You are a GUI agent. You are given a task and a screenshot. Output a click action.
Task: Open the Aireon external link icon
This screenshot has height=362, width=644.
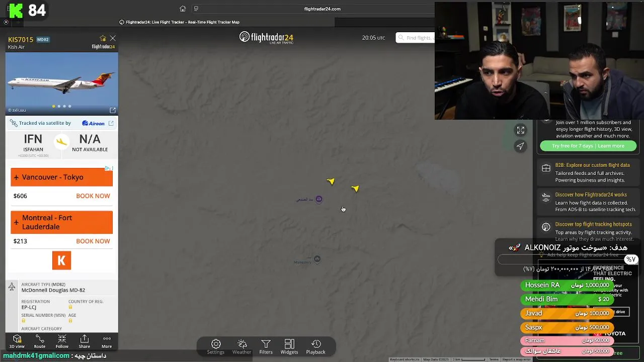(111, 123)
